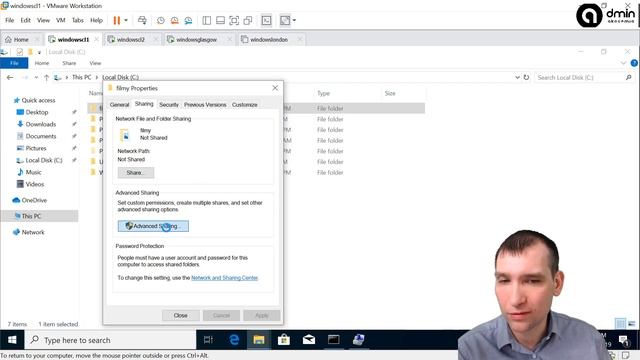Open Explorer's blue File ribbon tab
The height and width of the screenshot is (360, 640).
click(14, 63)
